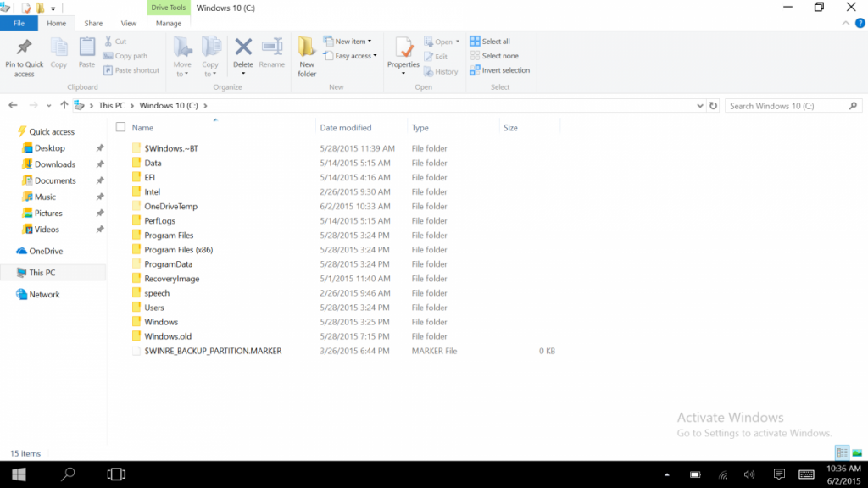868x488 pixels.
Task: Expand the Properties dropdown arrow
Action: click(x=403, y=74)
